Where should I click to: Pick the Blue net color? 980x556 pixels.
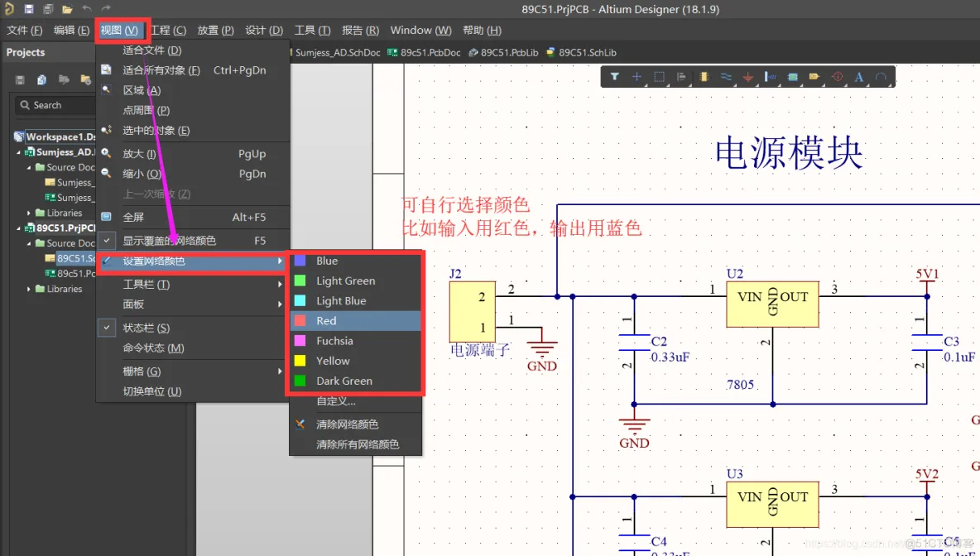coord(356,261)
